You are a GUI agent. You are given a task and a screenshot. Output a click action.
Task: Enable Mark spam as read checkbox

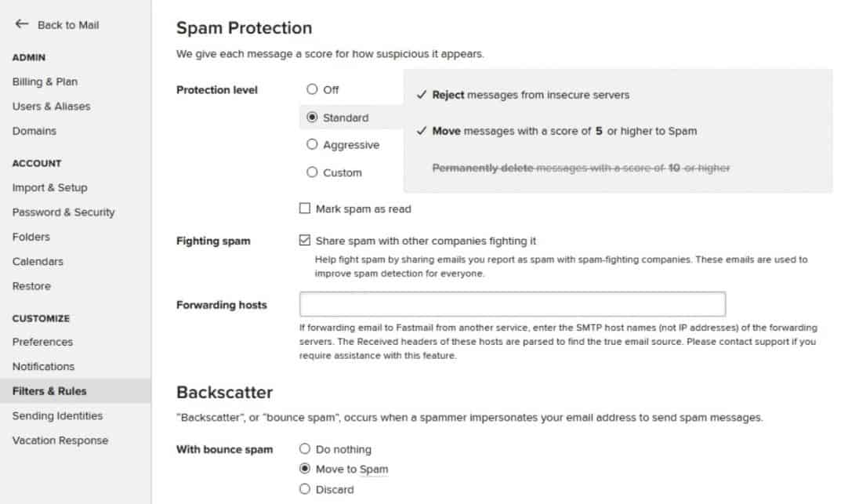305,209
